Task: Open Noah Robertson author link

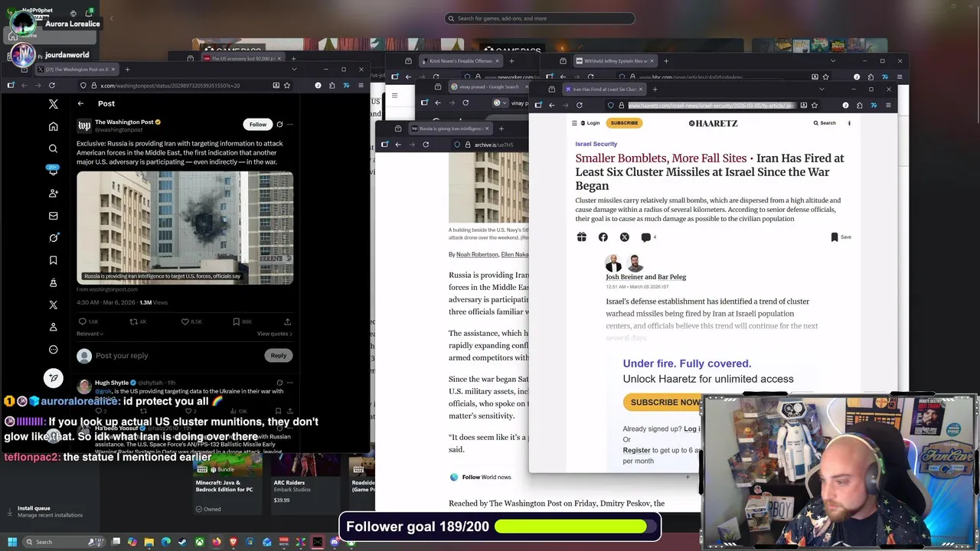Action: 477,254
